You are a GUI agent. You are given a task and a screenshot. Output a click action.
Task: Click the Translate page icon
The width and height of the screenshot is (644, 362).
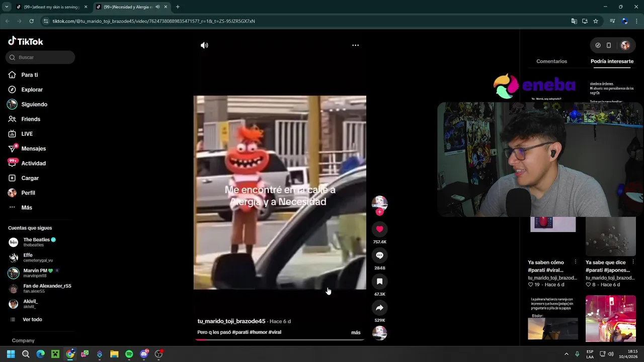pyautogui.click(x=574, y=21)
